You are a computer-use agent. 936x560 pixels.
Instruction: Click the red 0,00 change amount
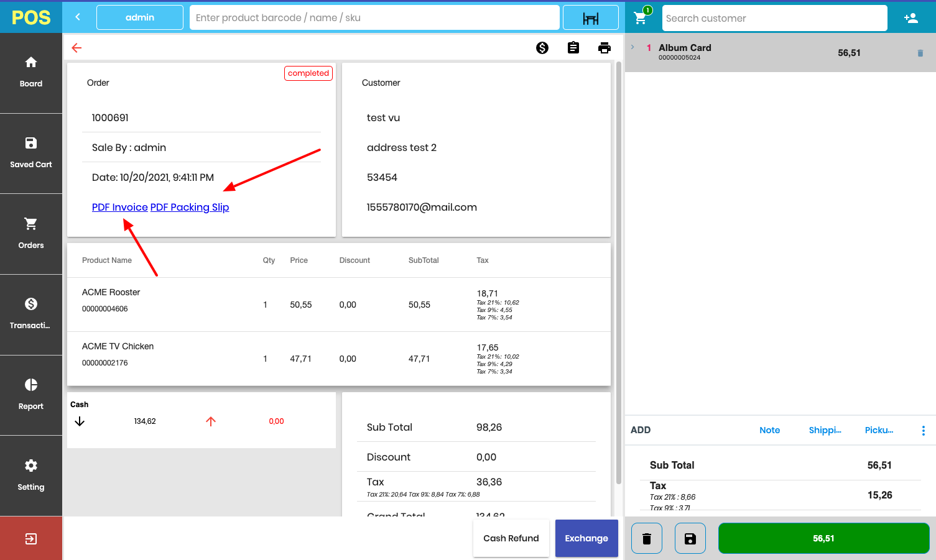point(276,421)
